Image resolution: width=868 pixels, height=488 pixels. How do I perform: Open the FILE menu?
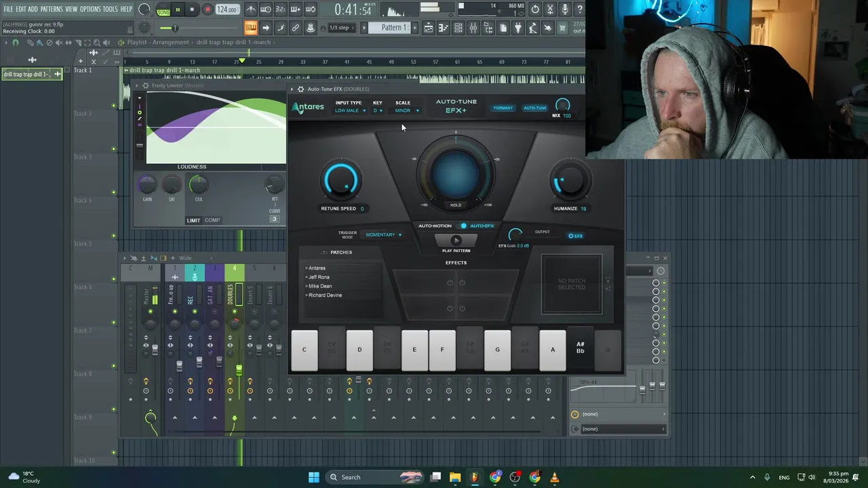pos(8,9)
